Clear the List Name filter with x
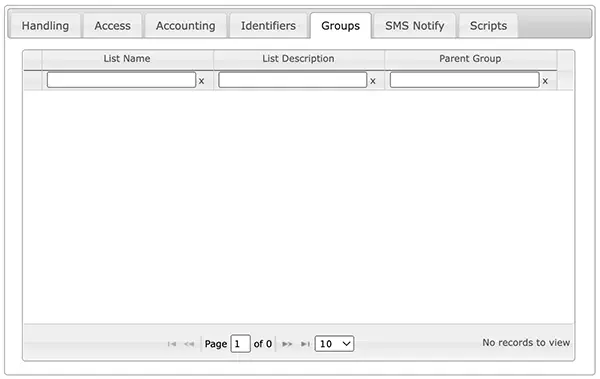This screenshot has height=379, width=600. [x=201, y=81]
